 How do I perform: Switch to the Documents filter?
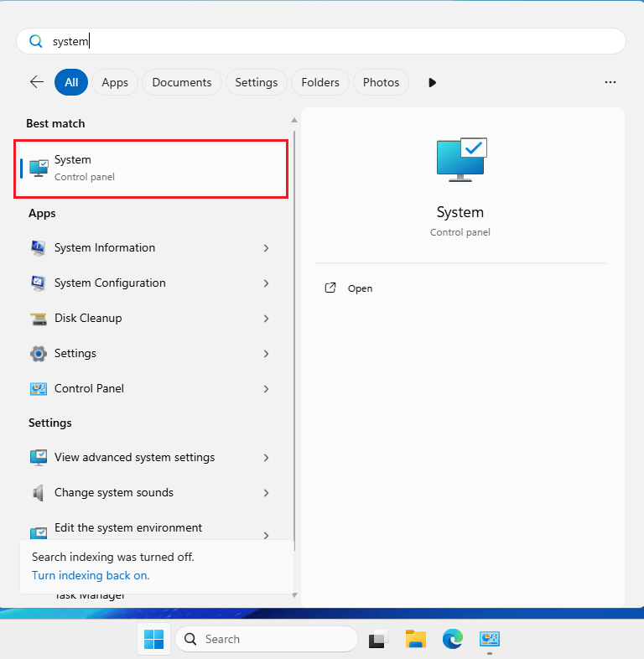[x=182, y=82]
